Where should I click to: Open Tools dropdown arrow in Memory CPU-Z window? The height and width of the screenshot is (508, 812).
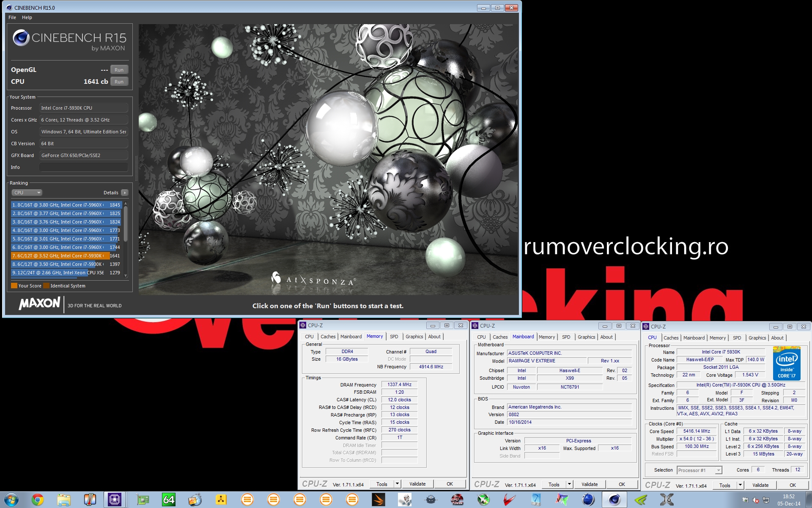(397, 484)
